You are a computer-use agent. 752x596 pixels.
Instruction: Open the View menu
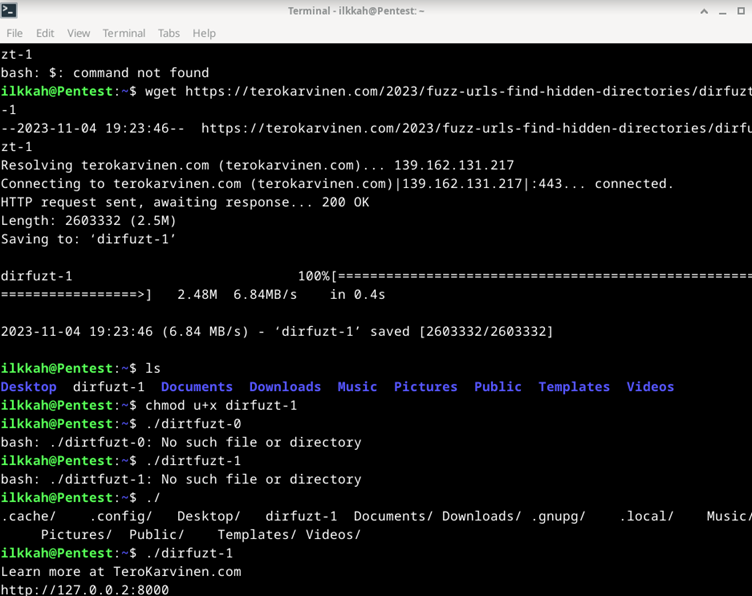coord(78,33)
